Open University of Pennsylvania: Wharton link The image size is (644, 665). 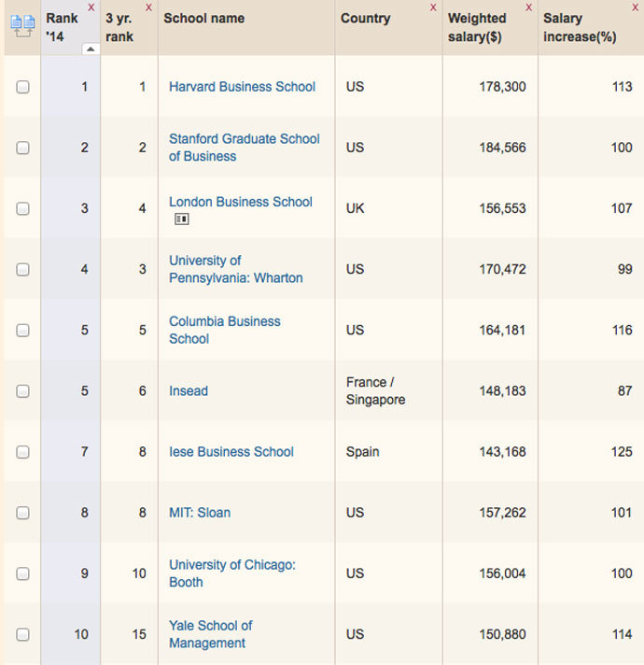click(x=236, y=269)
